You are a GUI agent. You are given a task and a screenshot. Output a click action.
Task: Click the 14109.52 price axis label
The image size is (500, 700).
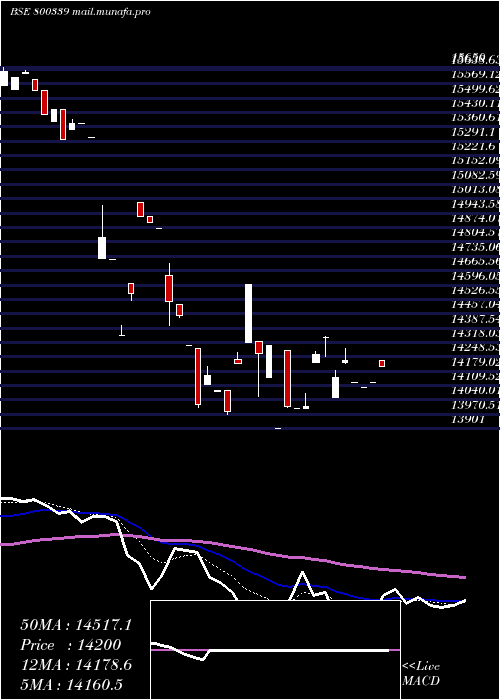[x=475, y=375]
